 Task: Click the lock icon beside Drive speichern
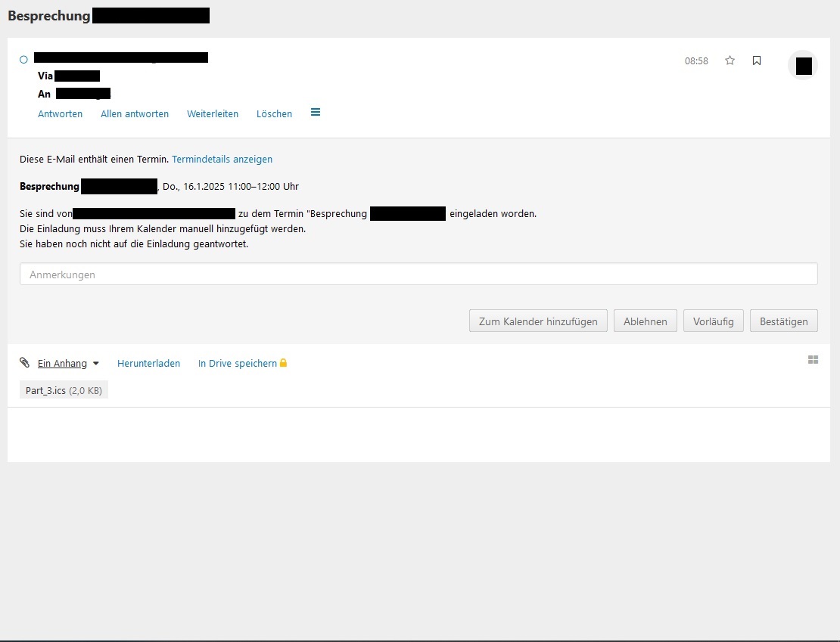click(x=283, y=362)
